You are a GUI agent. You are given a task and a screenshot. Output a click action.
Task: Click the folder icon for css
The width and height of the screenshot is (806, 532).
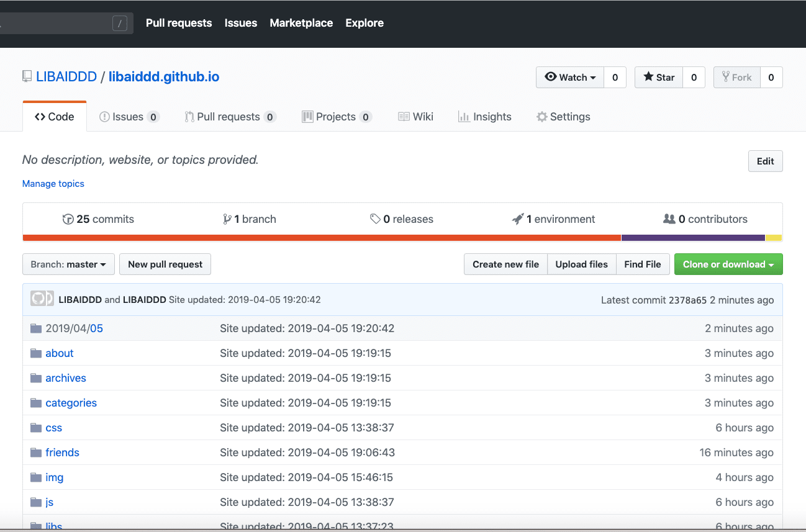pos(36,428)
